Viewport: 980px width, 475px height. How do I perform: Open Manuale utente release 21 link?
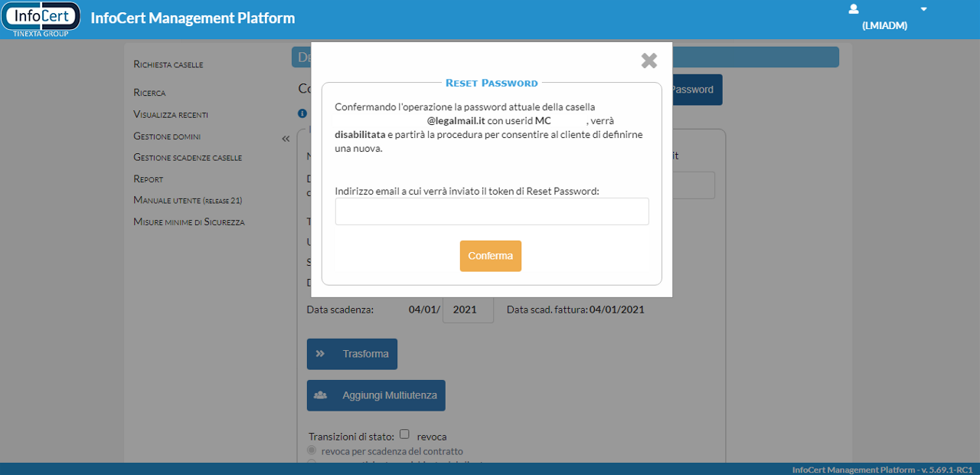[188, 200]
